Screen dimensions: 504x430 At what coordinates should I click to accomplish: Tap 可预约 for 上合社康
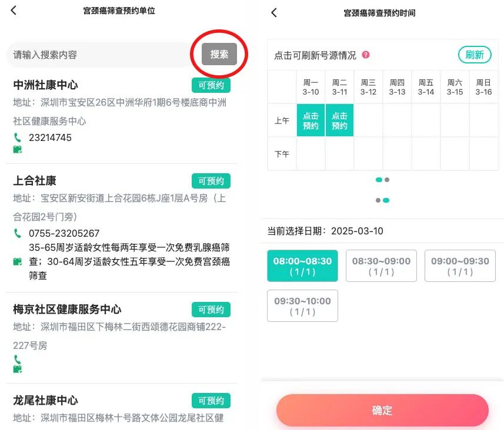[x=211, y=181]
